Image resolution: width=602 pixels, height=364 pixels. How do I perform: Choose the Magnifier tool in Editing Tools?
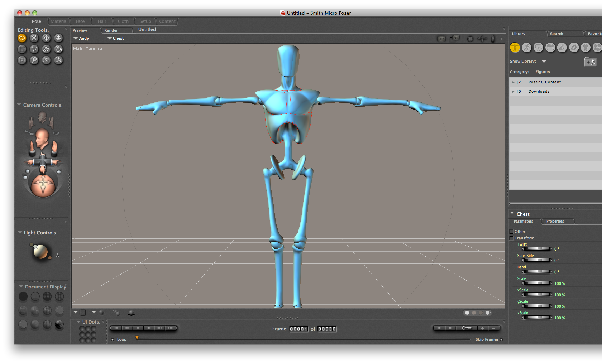(34, 60)
